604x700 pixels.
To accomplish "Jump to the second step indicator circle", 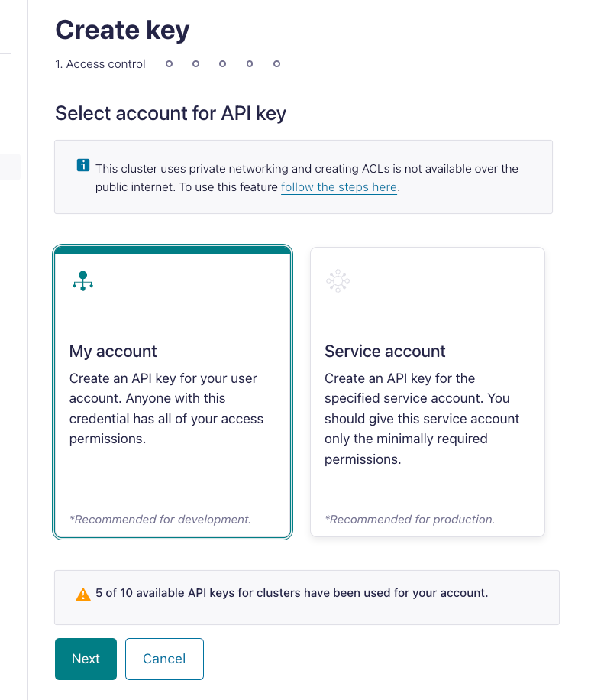I will (169, 64).
